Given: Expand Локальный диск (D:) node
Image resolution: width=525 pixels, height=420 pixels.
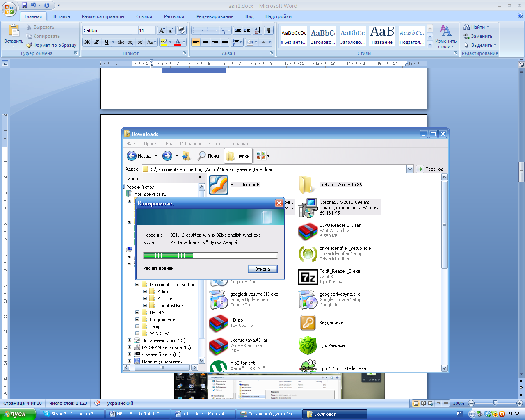Looking at the screenshot, I should 129,340.
